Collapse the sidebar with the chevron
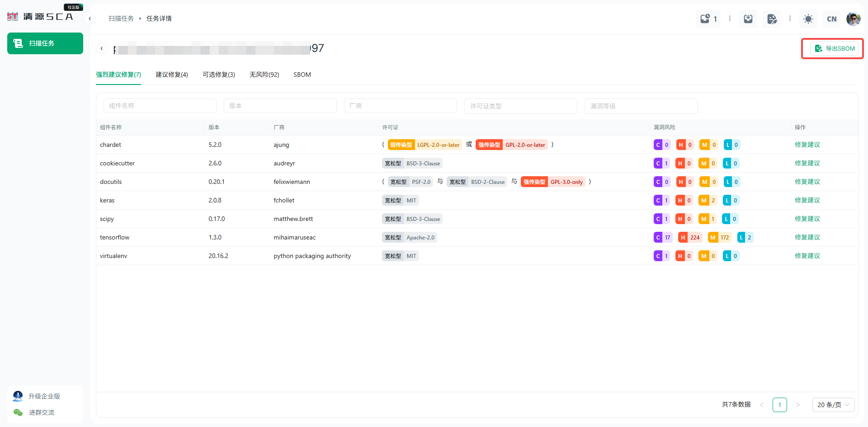The image size is (868, 427). click(90, 19)
